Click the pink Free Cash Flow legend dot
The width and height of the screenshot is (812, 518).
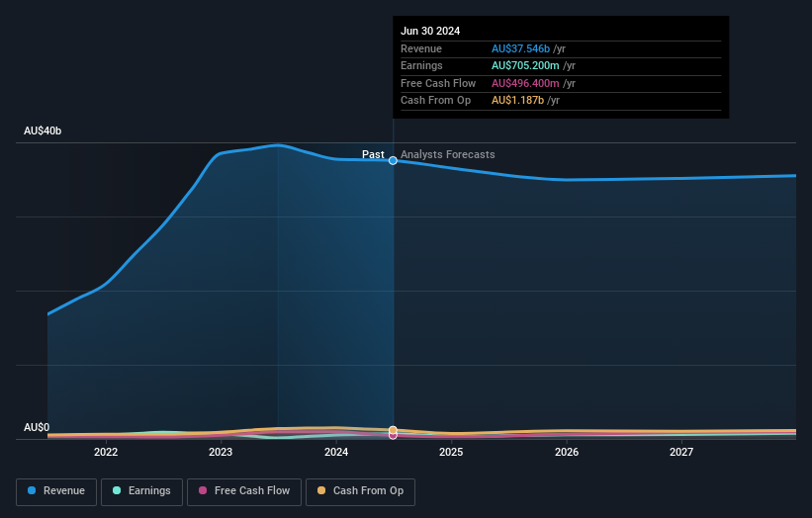[203, 490]
